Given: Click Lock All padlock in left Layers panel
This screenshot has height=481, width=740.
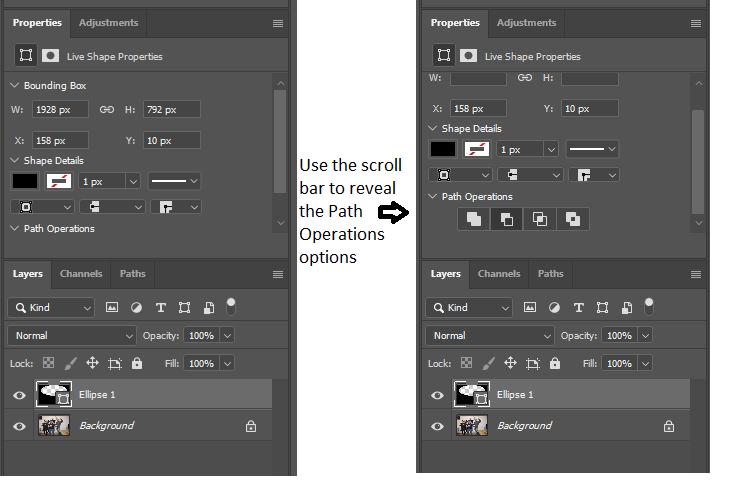Looking at the screenshot, I should (137, 363).
